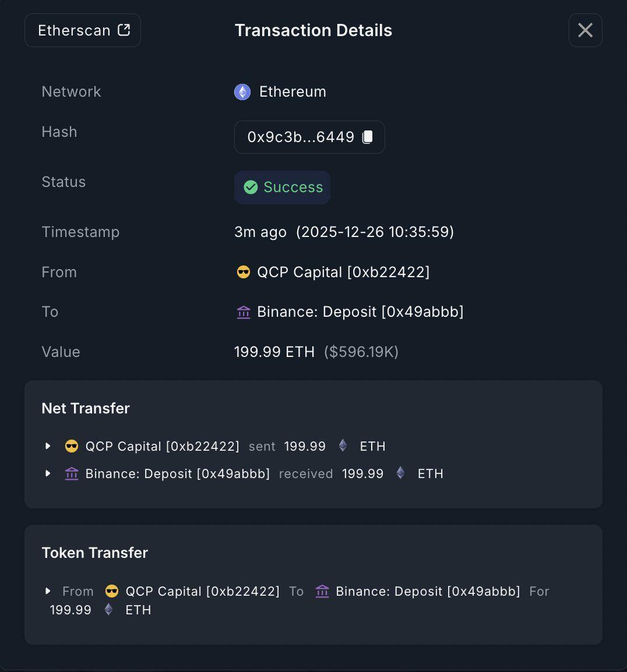This screenshot has height=672, width=627.
Task: Open the transaction on Etherscan
Action: pyautogui.click(x=82, y=30)
